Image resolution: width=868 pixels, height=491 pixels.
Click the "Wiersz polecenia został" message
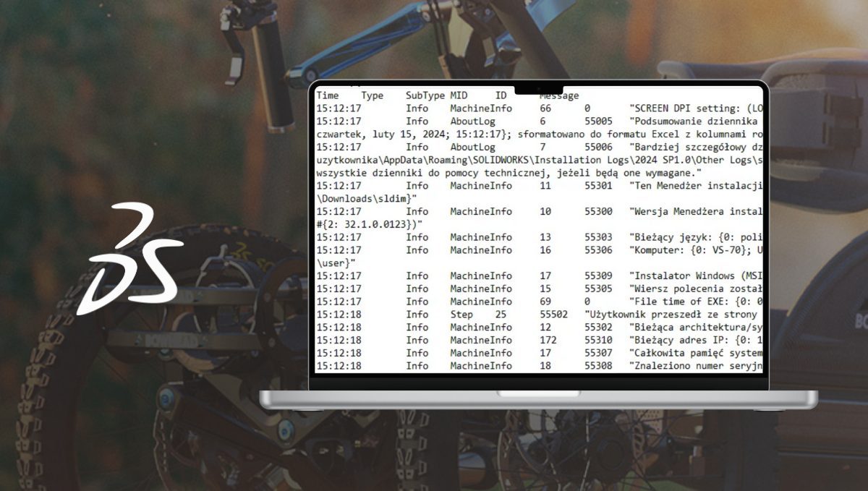tap(696, 289)
